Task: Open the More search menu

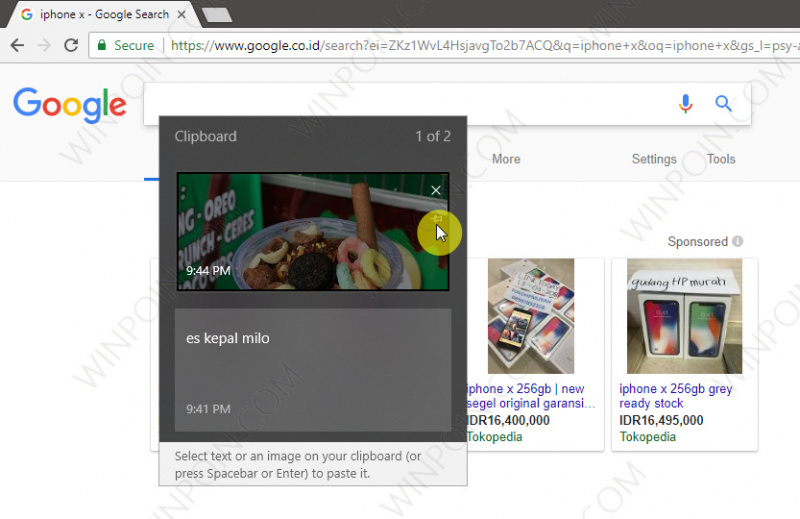Action: coord(506,159)
